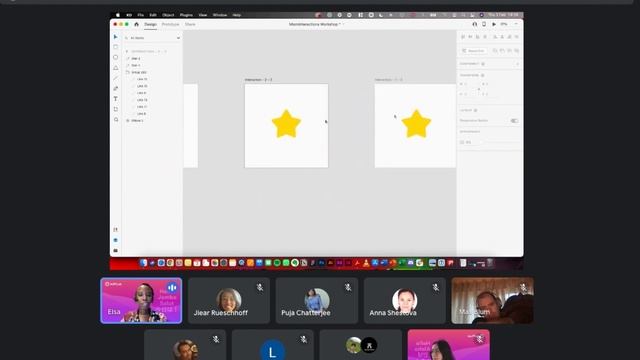Open the Apple menu
Screen dimensions: 640x360
coord(118,15)
